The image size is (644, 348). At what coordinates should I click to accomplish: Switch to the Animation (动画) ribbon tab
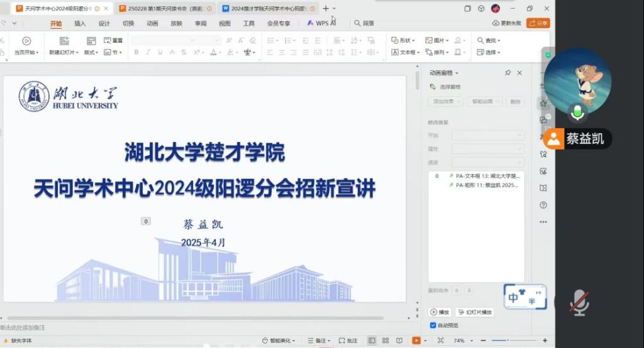click(x=152, y=23)
